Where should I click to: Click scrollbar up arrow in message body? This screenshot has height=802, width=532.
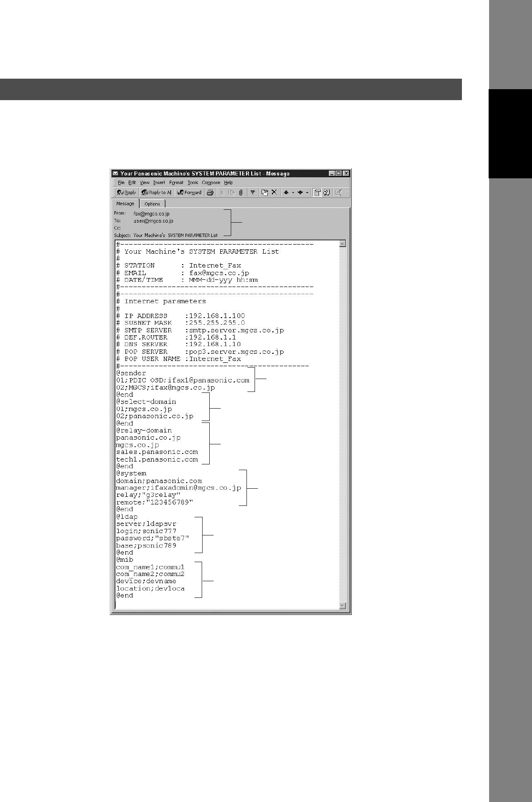tap(342, 244)
